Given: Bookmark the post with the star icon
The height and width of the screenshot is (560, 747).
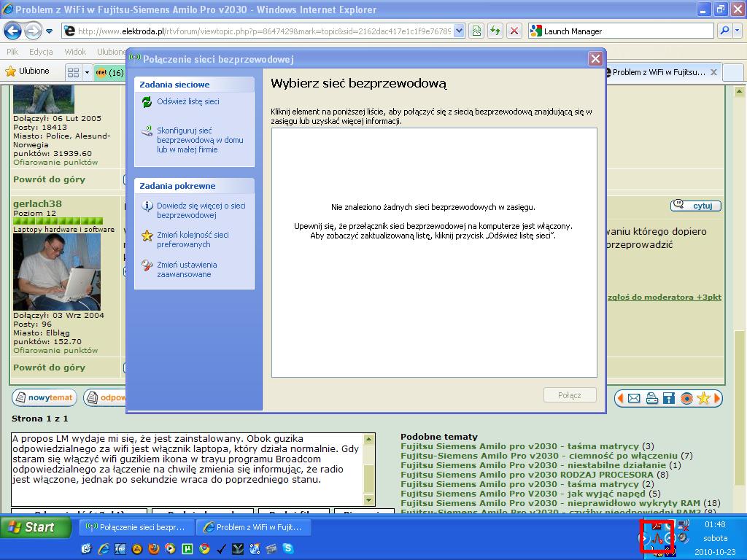Looking at the screenshot, I should [703, 398].
